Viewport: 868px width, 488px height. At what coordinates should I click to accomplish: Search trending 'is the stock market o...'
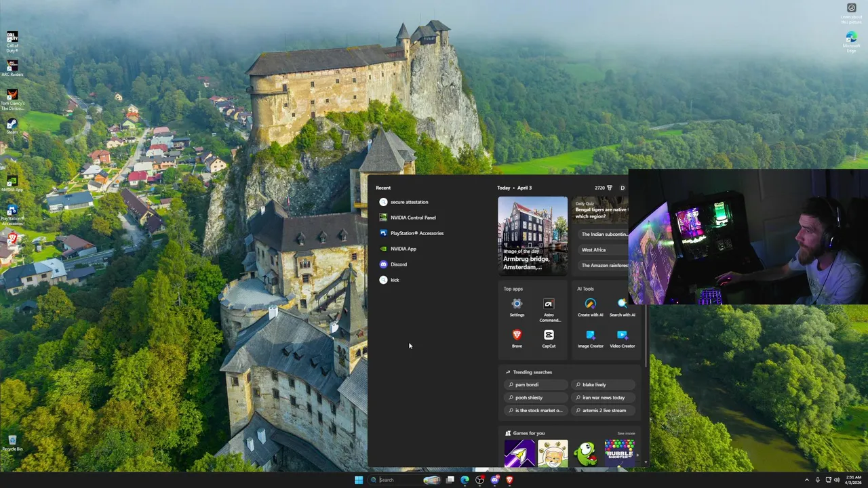coord(534,411)
